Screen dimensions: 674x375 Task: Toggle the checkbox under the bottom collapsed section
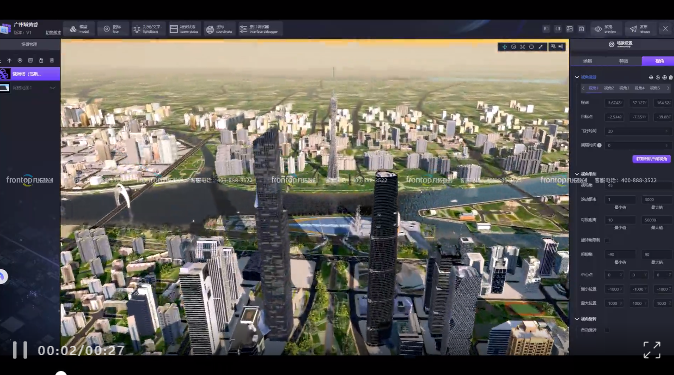[607, 330]
